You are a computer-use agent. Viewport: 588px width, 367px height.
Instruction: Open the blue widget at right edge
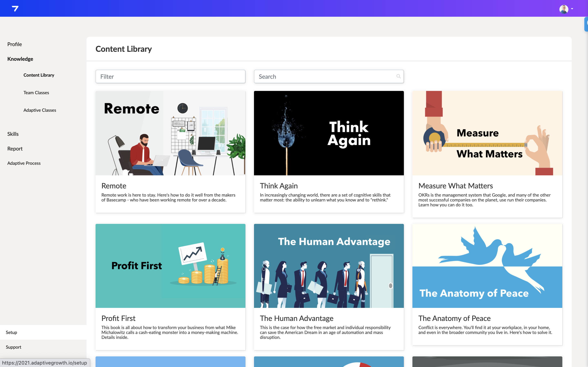coord(586,24)
